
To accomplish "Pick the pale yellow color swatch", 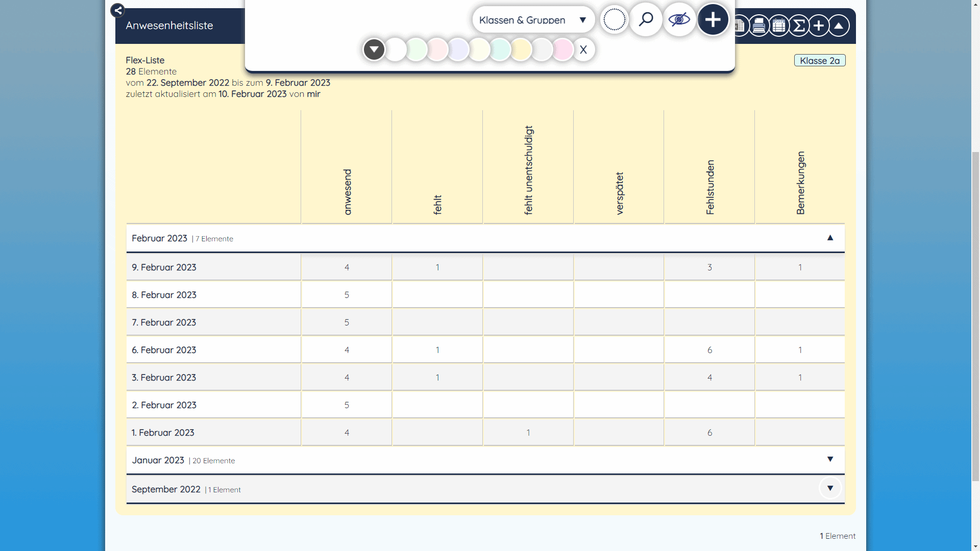I will tap(479, 50).
